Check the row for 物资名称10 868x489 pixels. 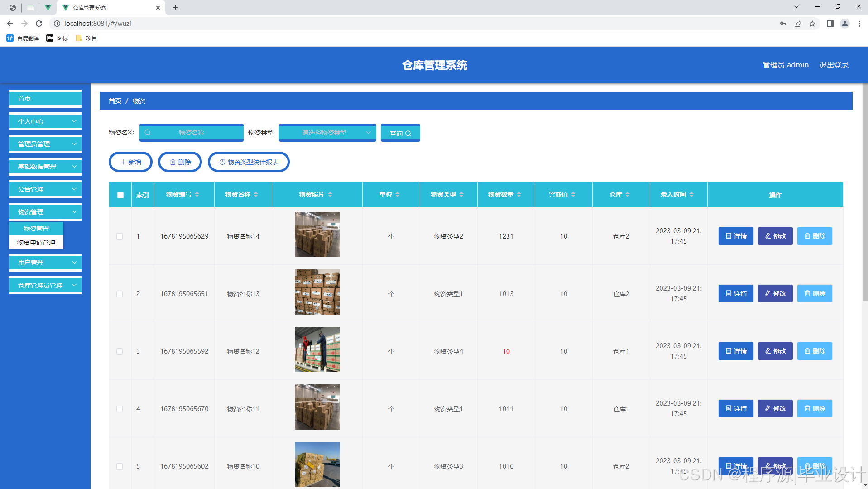pos(120,466)
